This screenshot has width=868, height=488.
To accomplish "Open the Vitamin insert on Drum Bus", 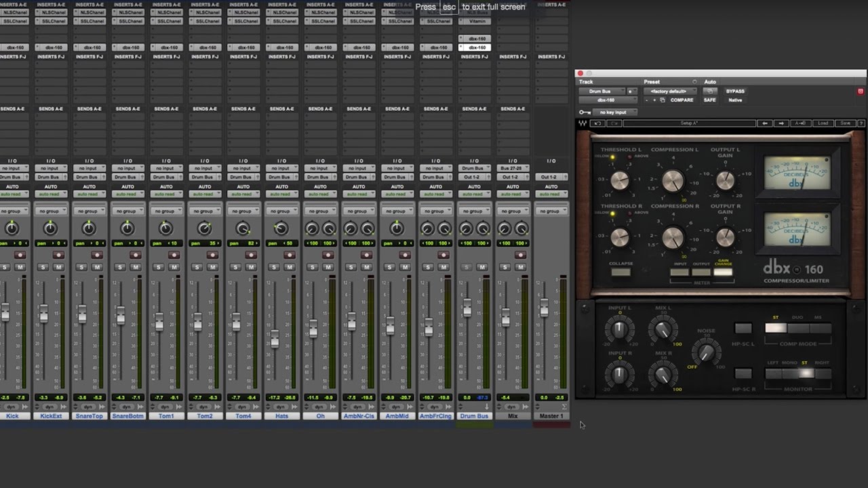I will click(x=473, y=21).
